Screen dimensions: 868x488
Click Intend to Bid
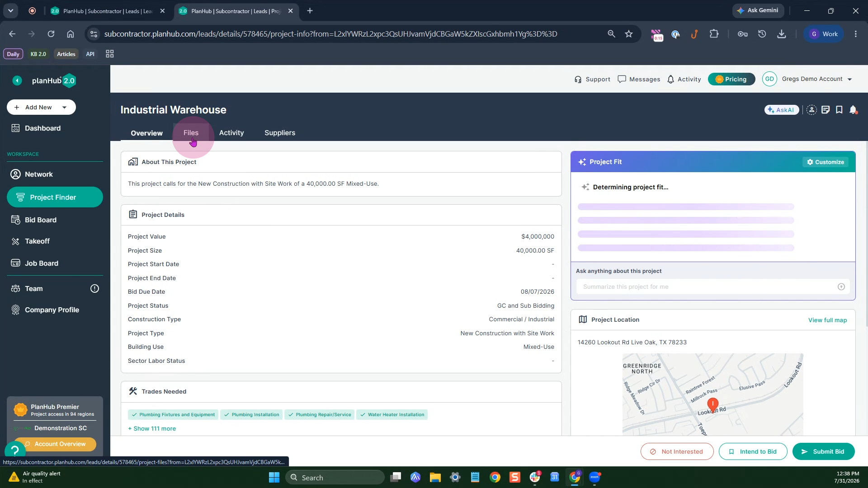click(753, 452)
